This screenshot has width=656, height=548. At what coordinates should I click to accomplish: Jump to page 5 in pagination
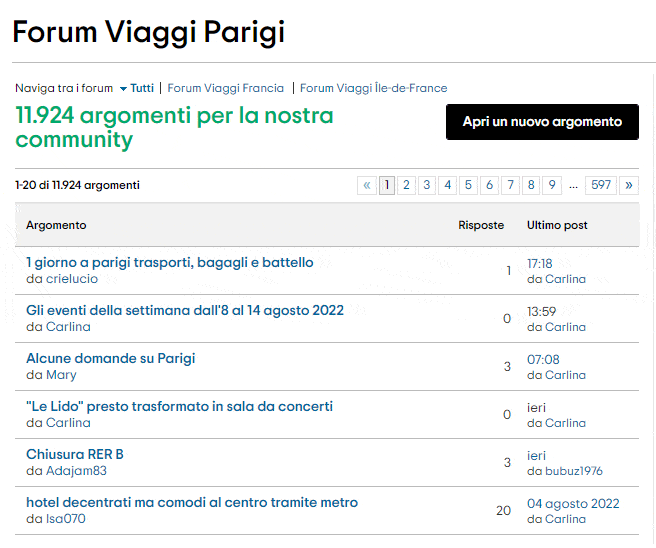click(468, 185)
